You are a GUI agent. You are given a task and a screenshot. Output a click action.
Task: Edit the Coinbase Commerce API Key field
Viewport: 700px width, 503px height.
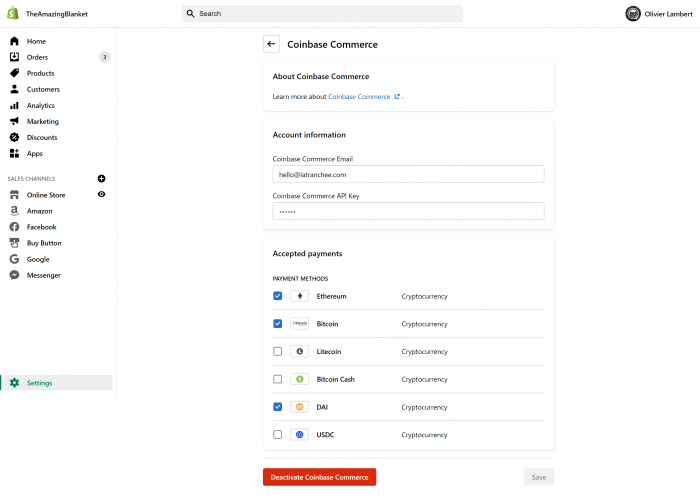tap(408, 211)
